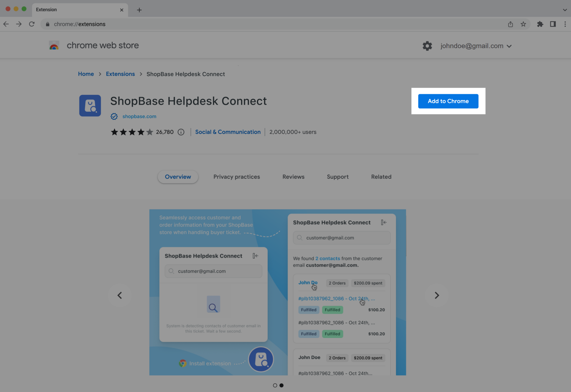This screenshot has width=571, height=392.
Task: Select the first carousel dot indicator
Action: 275,385
